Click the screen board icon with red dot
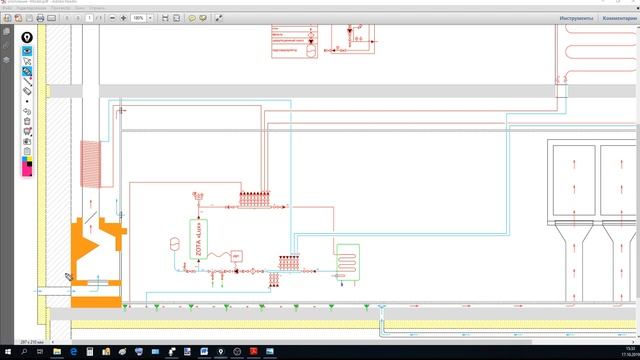640x360 pixels. [x=27, y=131]
